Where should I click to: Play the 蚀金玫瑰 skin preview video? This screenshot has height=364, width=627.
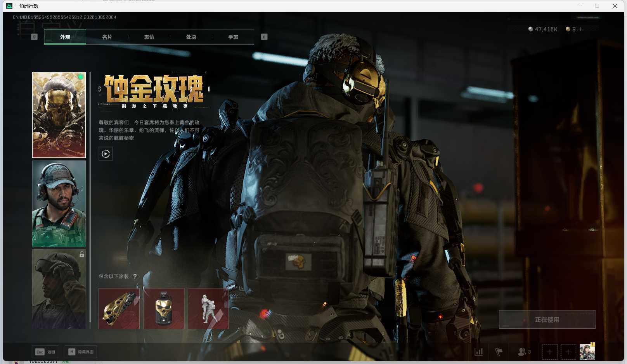click(x=106, y=154)
